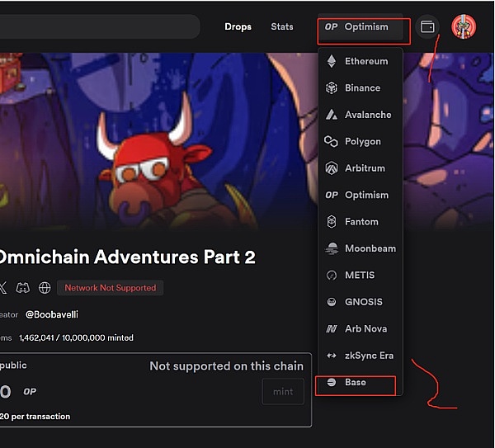Click the Omnichain Adventures banner image
This screenshot has width=495, height=448.
pyautogui.click(x=158, y=140)
